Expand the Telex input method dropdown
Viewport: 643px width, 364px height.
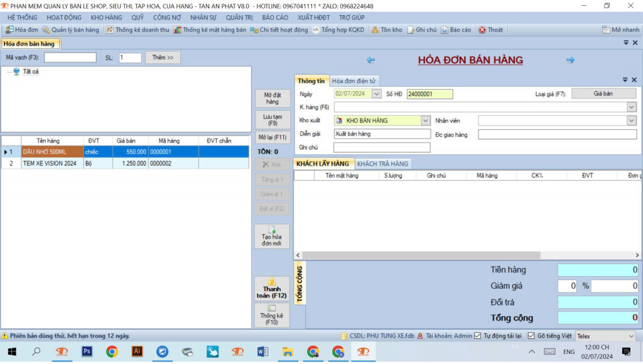tap(630, 336)
